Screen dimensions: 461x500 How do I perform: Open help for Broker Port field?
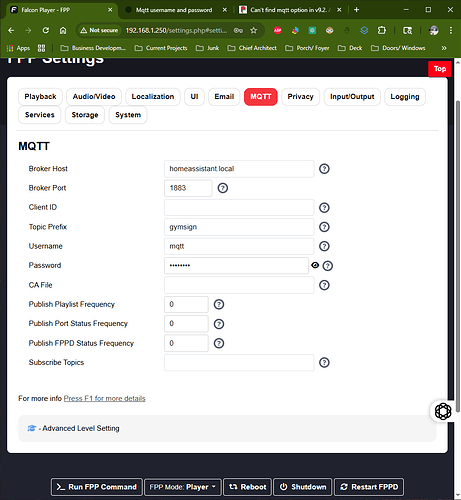click(223, 188)
